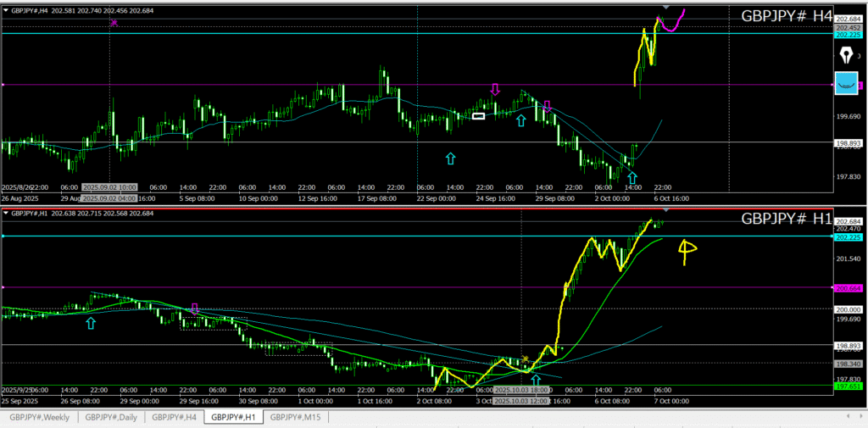Select the GBPJPY#,H4 bottom tab
The image size is (868, 428).
pos(175,417)
